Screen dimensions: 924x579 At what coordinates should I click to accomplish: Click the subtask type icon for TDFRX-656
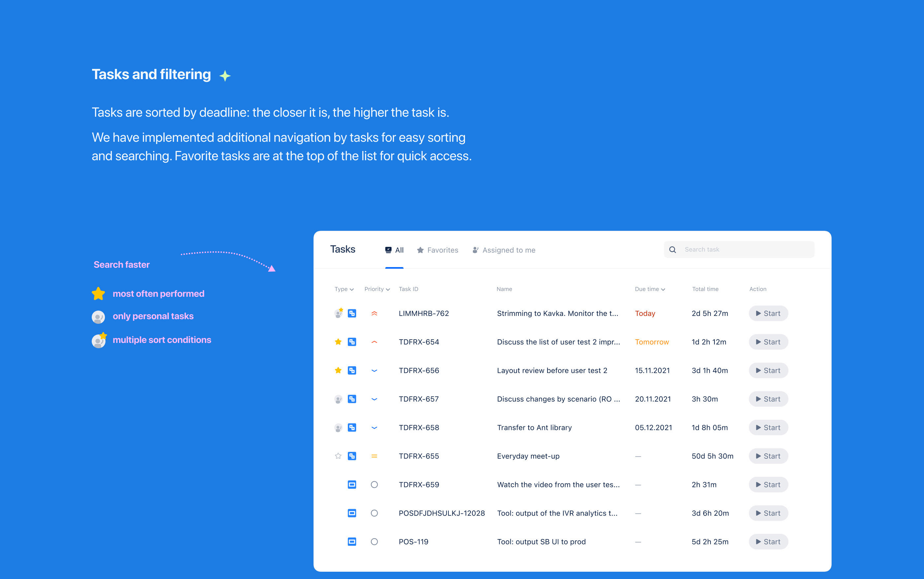coord(351,370)
